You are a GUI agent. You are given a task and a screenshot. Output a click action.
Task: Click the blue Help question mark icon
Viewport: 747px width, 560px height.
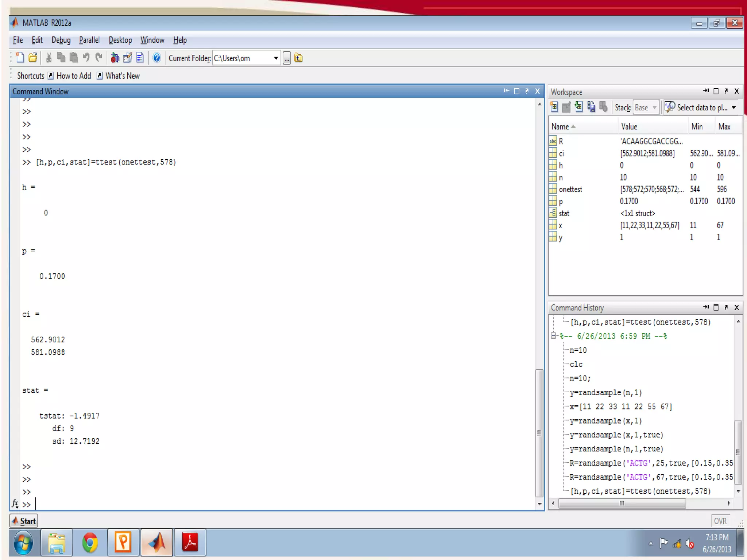tap(157, 58)
